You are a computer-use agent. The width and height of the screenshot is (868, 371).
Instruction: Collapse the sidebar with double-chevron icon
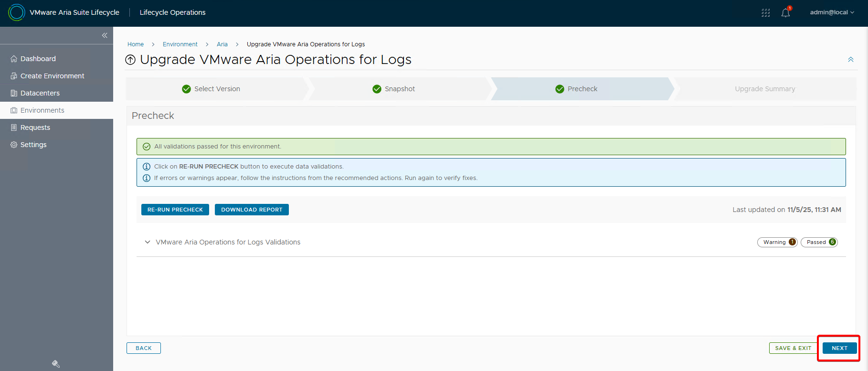105,35
